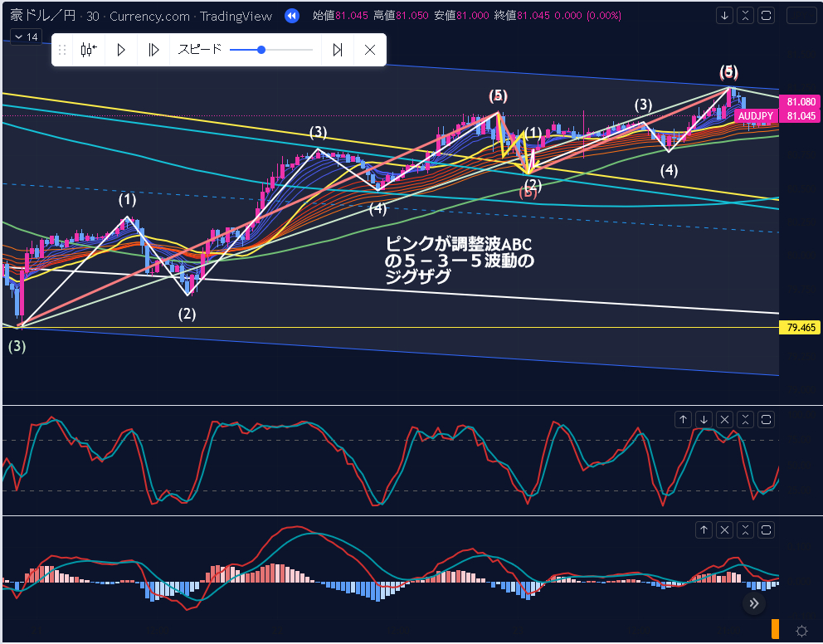Collapse the indicator legend showing 14
823x644 pixels.
tap(27, 37)
